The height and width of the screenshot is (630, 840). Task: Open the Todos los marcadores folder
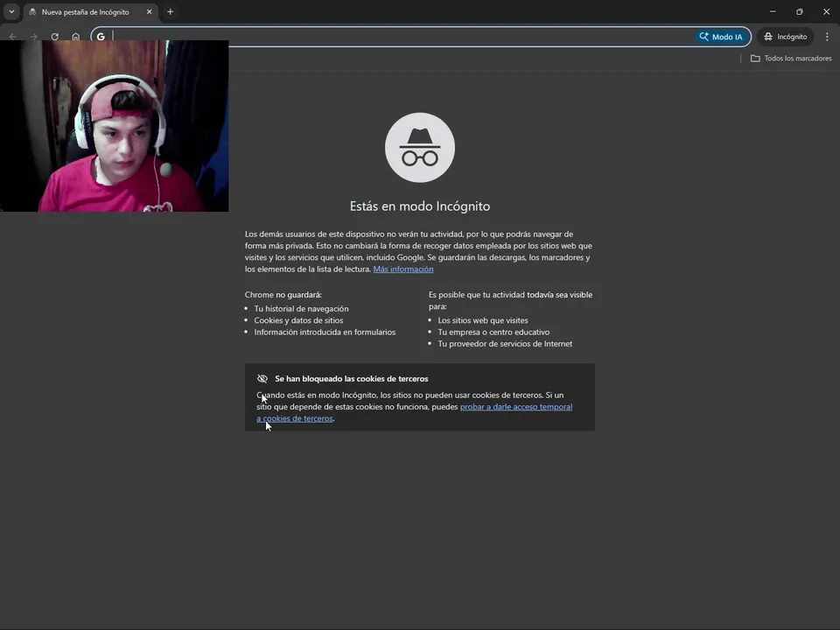[x=791, y=59]
